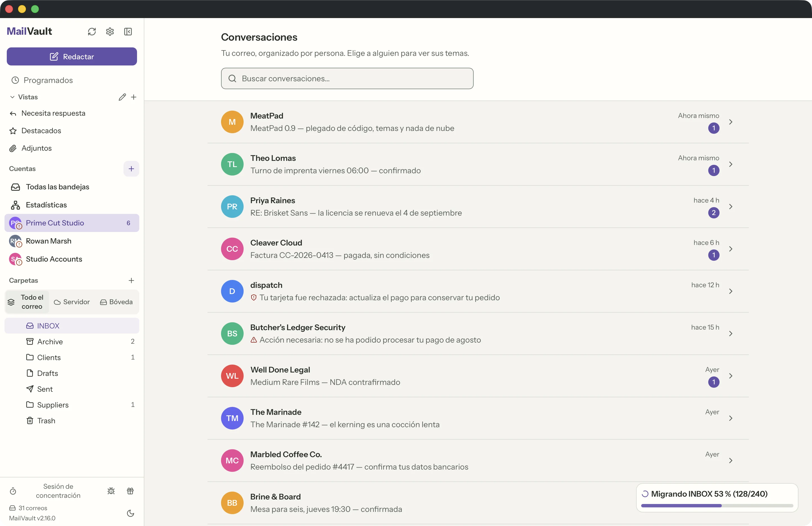Add account plus button in Cuentas
Image resolution: width=812 pixels, height=526 pixels.
(131, 169)
